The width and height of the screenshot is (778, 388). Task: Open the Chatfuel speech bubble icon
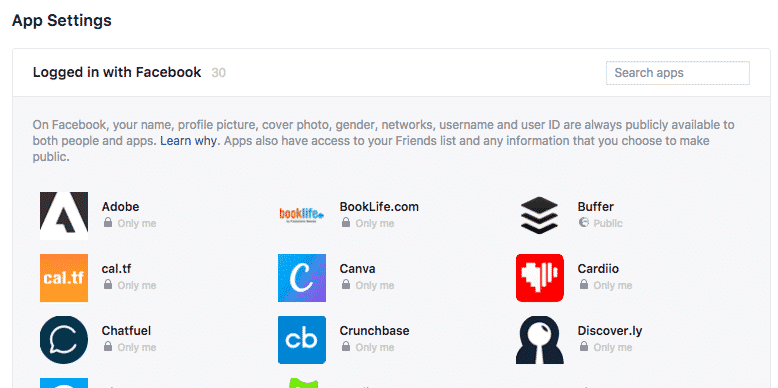tap(64, 340)
